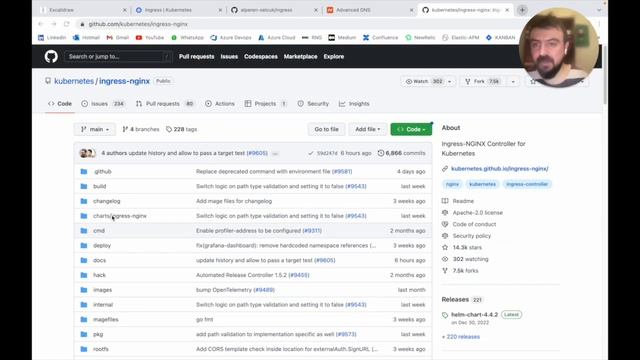Image resolution: width=640 pixels, height=360 pixels.
Task: Open the LinkedIn bookmark
Action: click(52, 38)
